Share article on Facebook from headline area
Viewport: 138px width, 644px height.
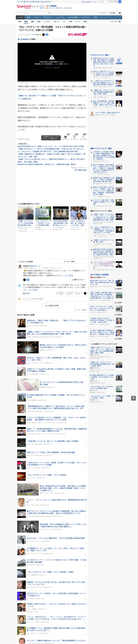(47, 35)
